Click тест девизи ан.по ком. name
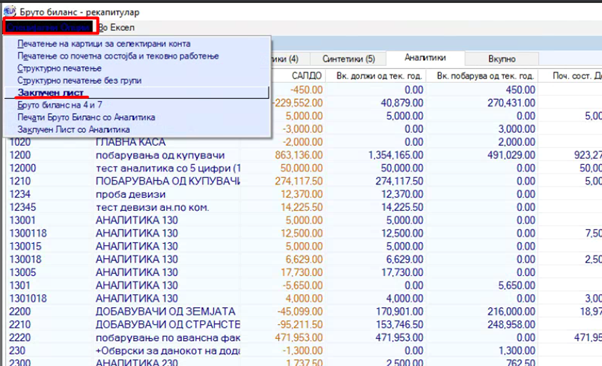The height and width of the screenshot is (366, 602). coord(152,207)
